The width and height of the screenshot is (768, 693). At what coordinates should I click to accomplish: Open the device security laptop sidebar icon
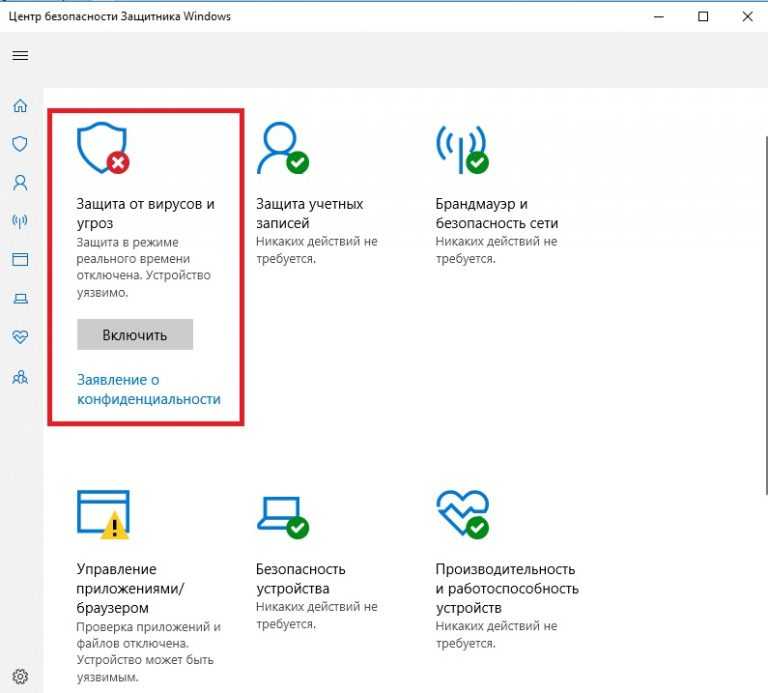click(20, 298)
